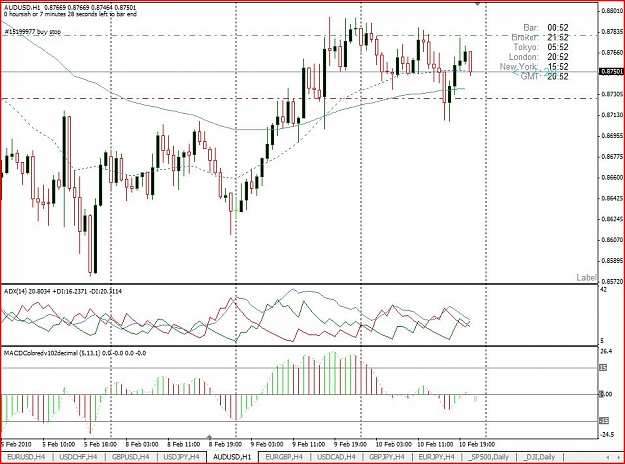Click the MACD upper level label 15

[x=603, y=368]
